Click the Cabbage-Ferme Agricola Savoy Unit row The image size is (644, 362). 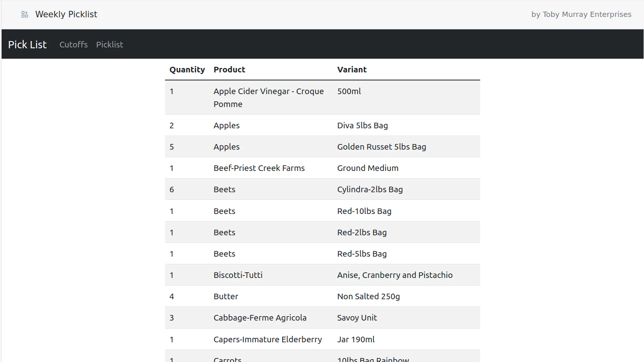click(322, 317)
